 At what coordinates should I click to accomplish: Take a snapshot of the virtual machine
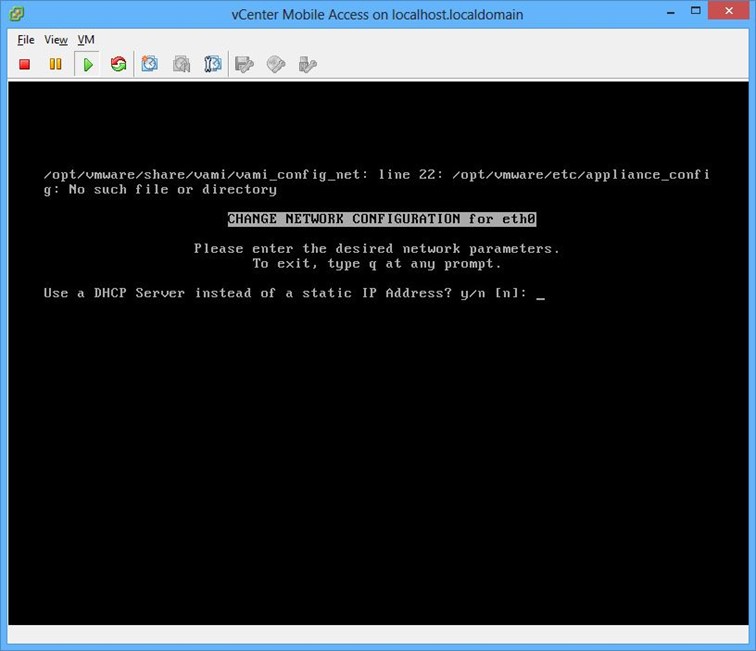[x=149, y=64]
